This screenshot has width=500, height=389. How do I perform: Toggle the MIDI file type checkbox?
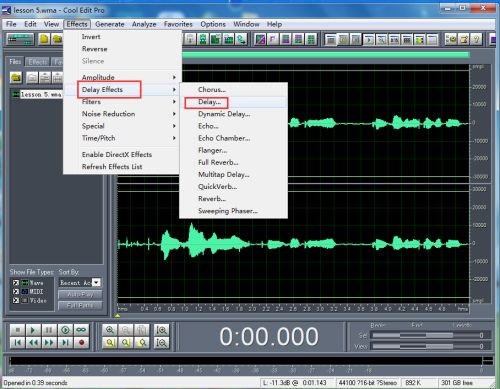coord(16,291)
